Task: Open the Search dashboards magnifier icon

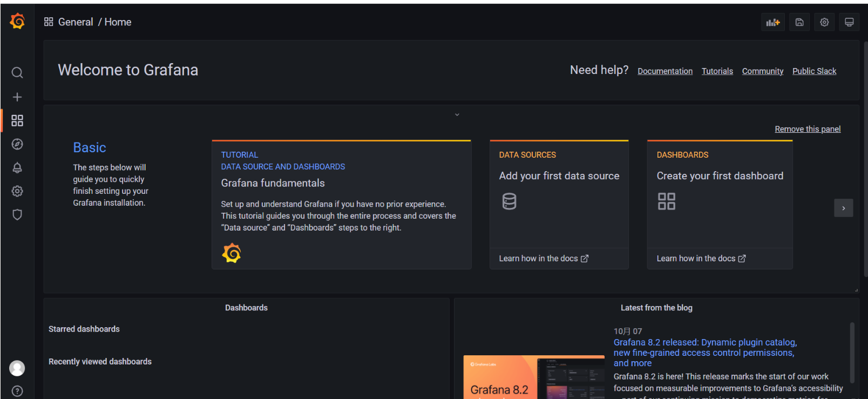Action: [x=17, y=72]
